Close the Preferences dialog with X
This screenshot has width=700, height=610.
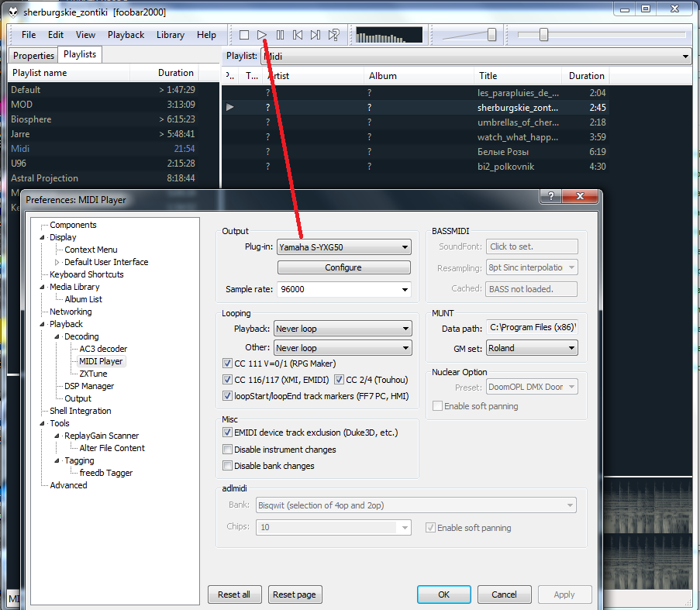click(580, 196)
